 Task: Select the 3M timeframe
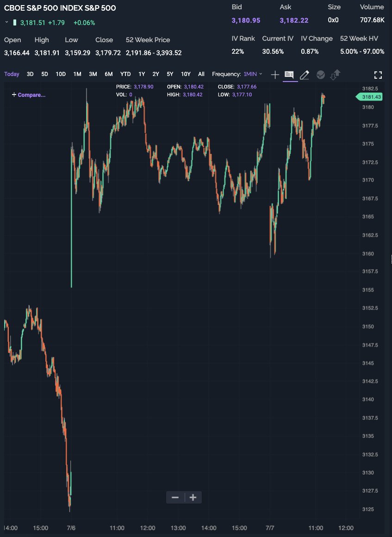pyautogui.click(x=93, y=74)
